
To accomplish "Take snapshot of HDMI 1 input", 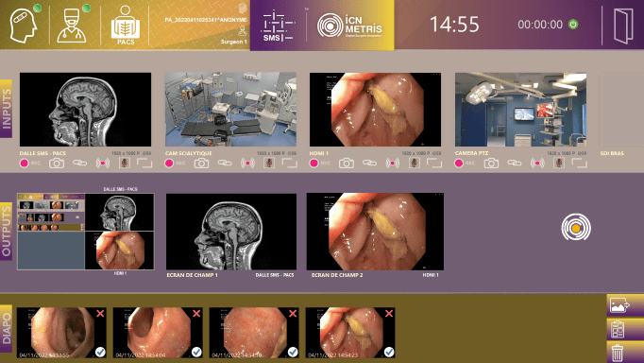I will click(x=347, y=164).
